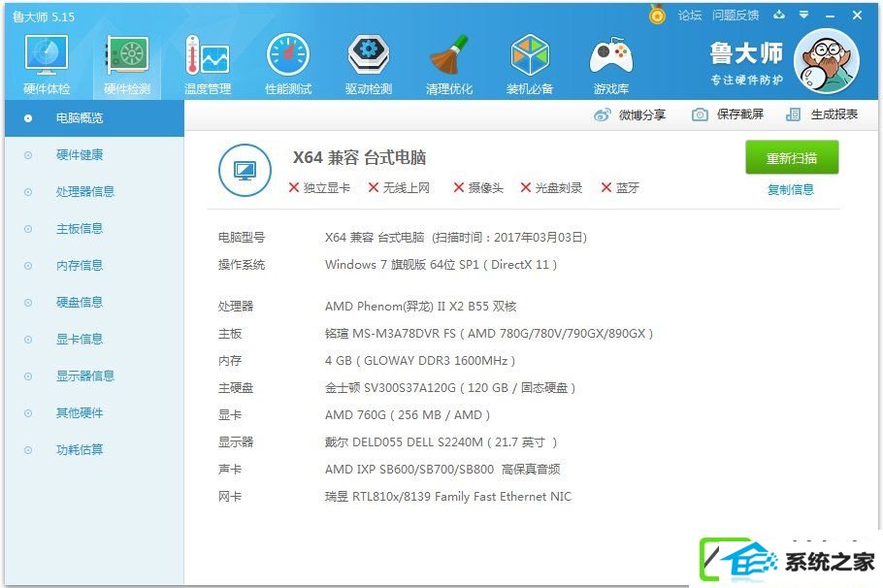Click the 摄像头 status indicator
This screenshot has height=588, width=883.
(x=478, y=188)
